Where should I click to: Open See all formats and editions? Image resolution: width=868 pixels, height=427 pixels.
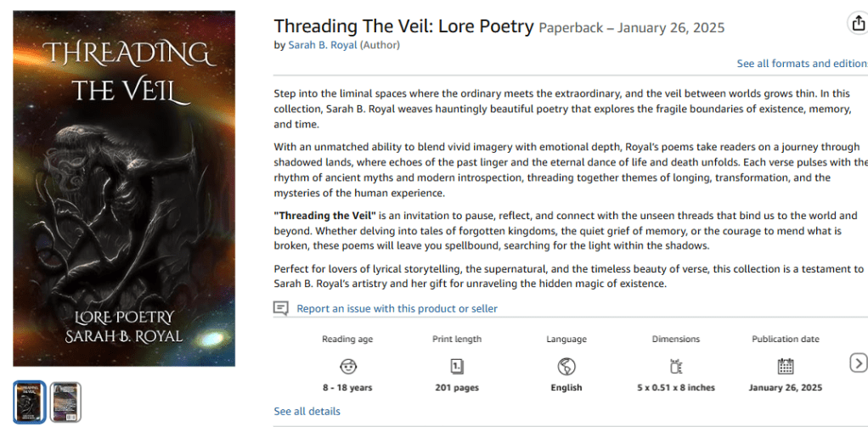(801, 64)
